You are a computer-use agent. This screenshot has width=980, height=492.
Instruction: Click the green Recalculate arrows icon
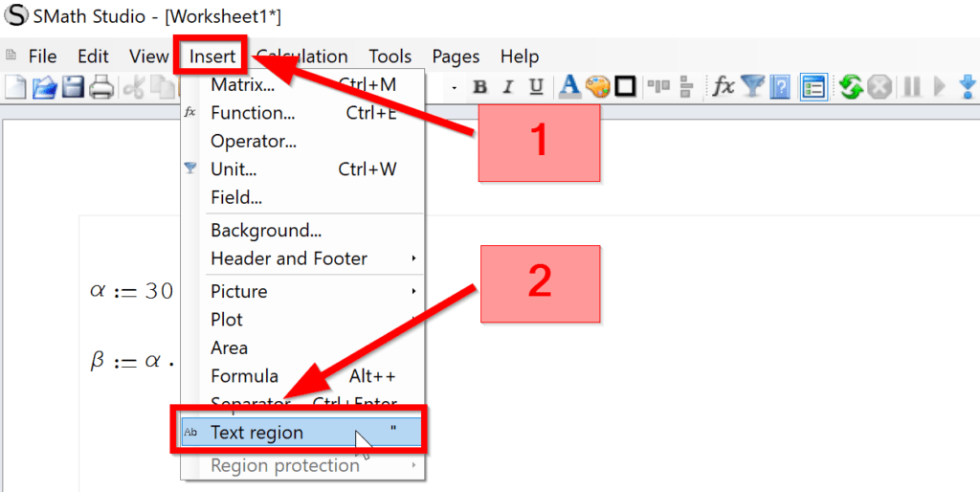pos(851,87)
